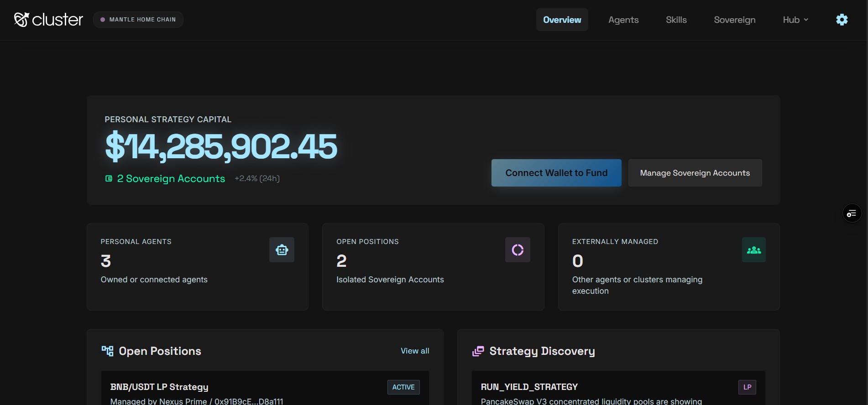
Task: Click the Cluster logo icon
Action: 21,20
